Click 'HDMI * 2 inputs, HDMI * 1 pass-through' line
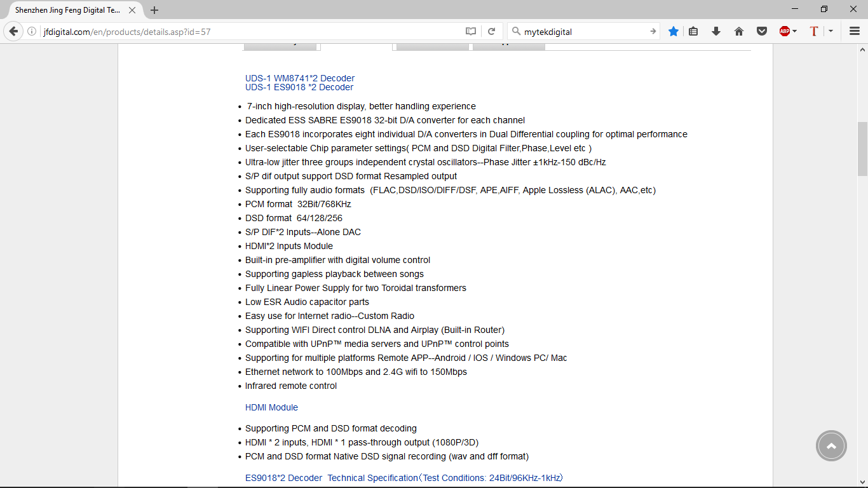This screenshot has width=868, height=488. tap(362, 442)
